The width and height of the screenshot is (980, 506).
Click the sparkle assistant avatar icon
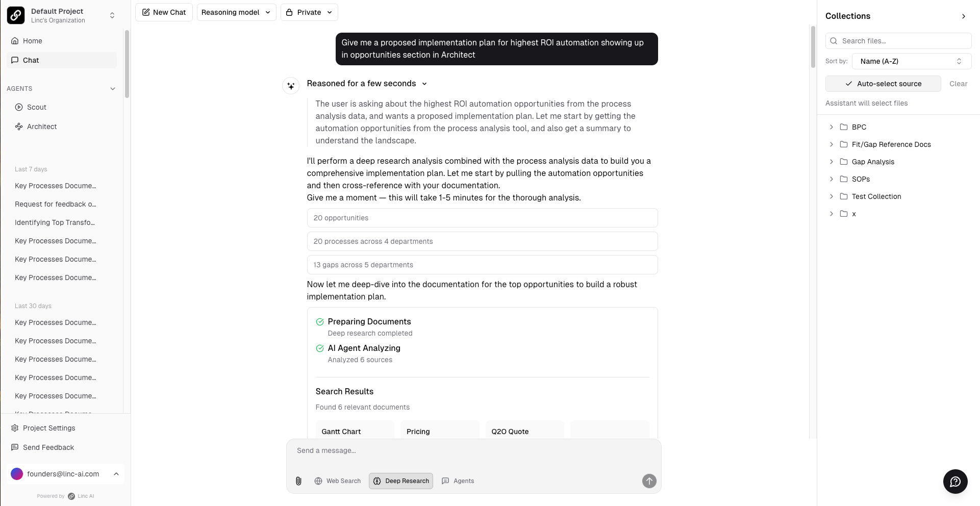point(291,86)
